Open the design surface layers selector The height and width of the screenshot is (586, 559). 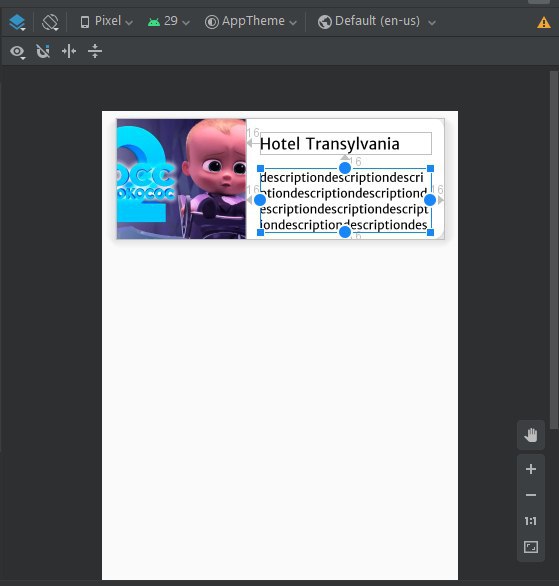pos(17,22)
